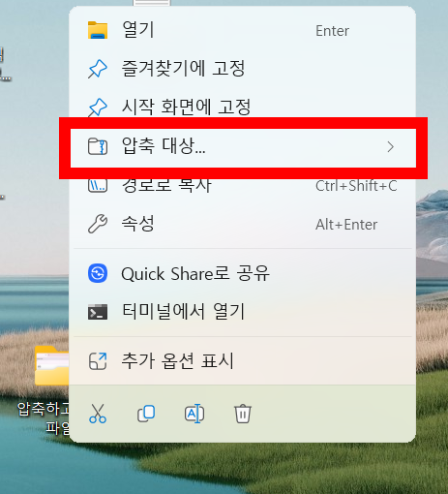Select the desktop folder behind the menu
The width and height of the screenshot is (448, 494).
pos(51,366)
